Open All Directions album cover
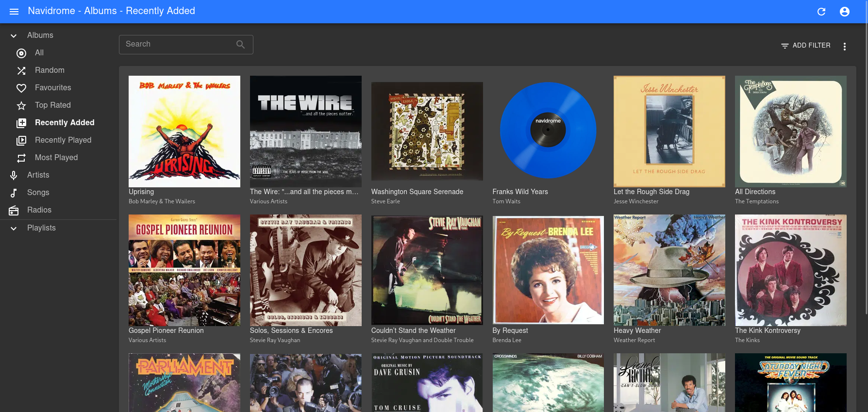 point(791,132)
